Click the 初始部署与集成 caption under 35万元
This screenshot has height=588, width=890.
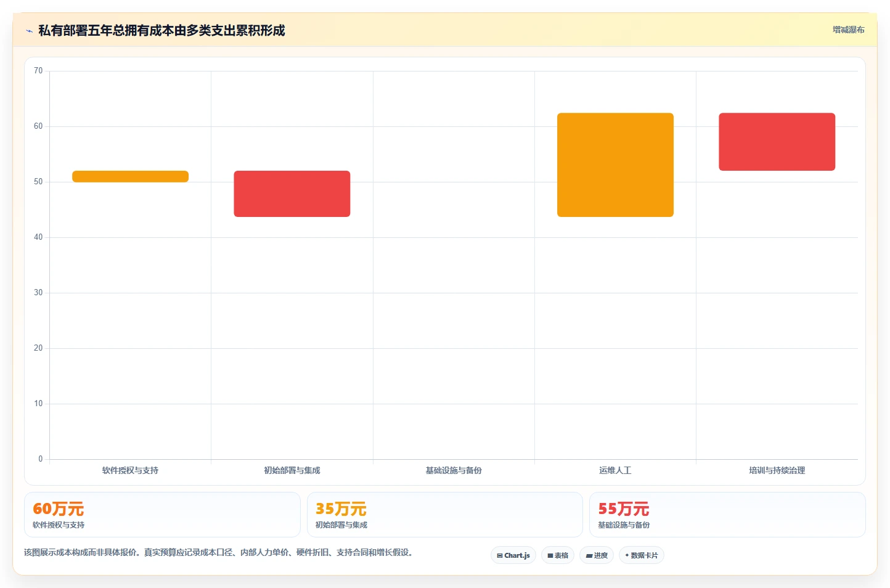pyautogui.click(x=341, y=525)
